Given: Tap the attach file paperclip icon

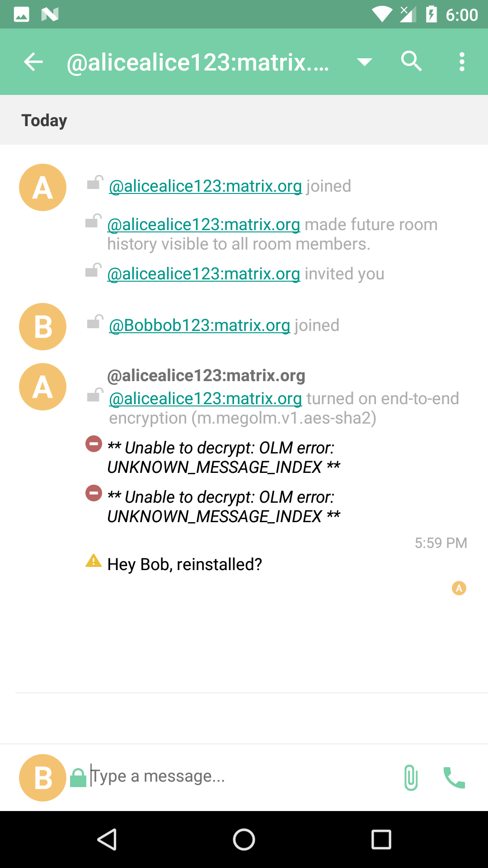Looking at the screenshot, I should point(411,778).
